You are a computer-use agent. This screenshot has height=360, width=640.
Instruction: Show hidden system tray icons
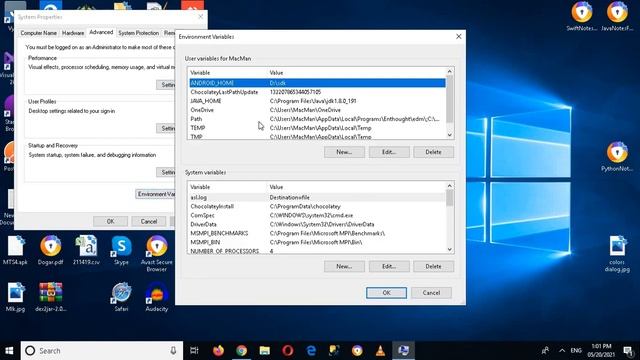(562, 351)
